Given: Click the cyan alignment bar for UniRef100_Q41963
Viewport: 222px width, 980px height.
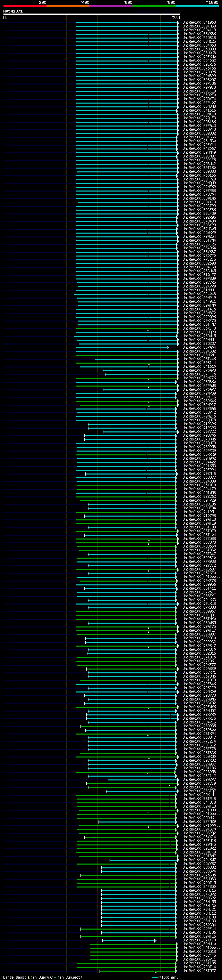Looking at the screenshot, I should click(x=128, y=23).
